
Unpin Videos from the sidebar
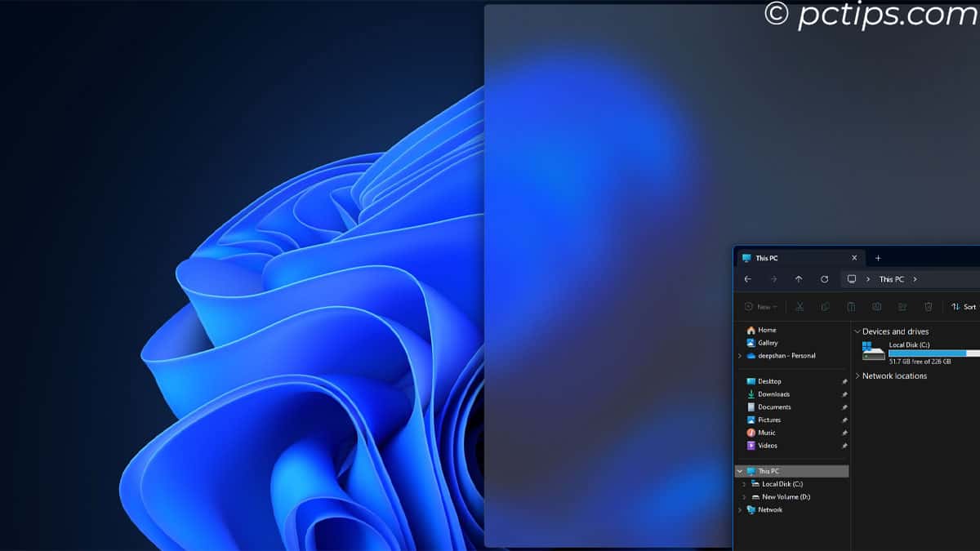click(844, 445)
